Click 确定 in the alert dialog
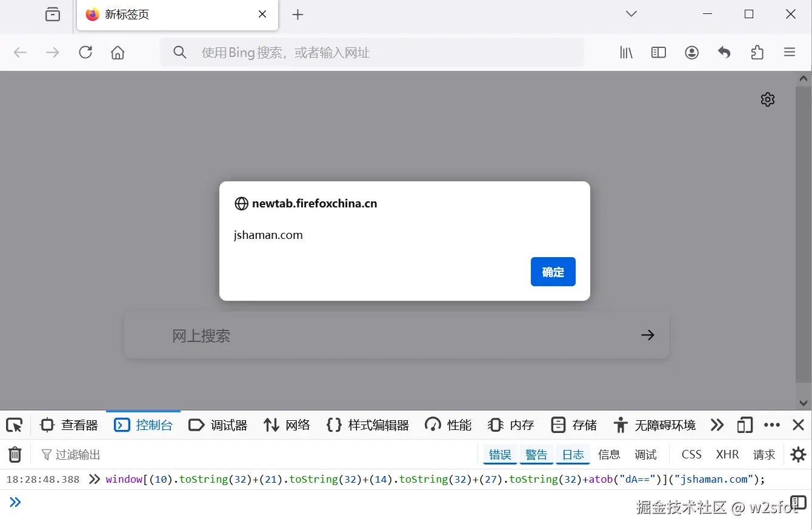This screenshot has width=812, height=530. [x=553, y=272]
